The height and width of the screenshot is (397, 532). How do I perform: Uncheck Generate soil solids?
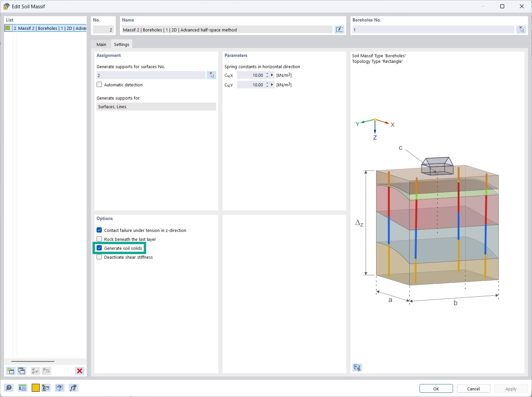point(99,248)
